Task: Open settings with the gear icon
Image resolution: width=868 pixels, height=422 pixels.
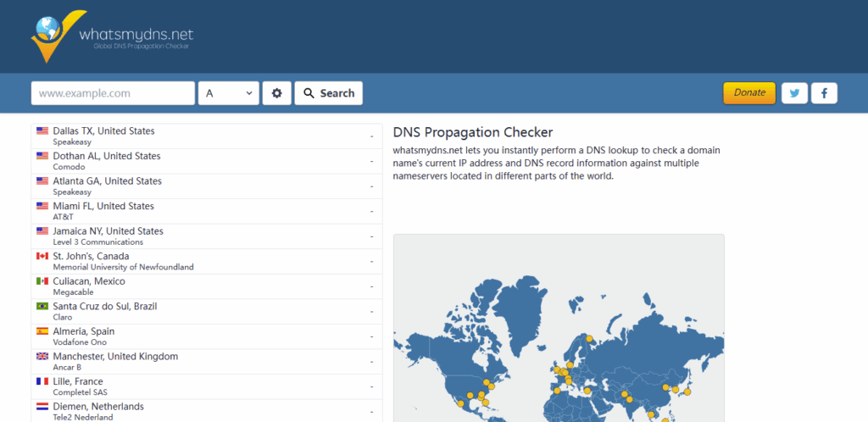Action: coord(276,93)
